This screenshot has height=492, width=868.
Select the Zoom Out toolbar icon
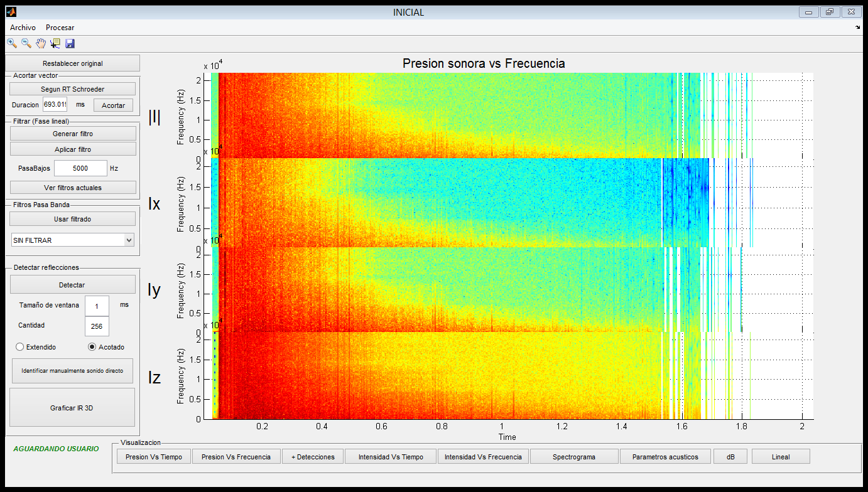tap(26, 43)
